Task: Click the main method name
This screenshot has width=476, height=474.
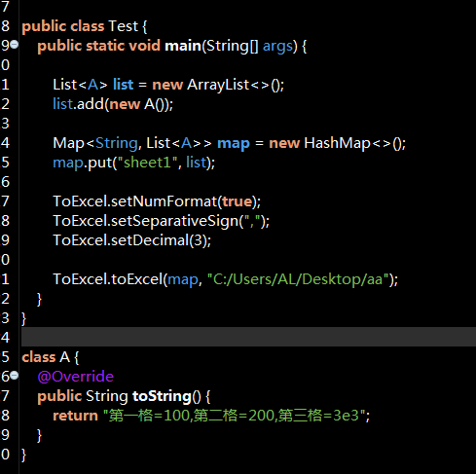Action: tap(183, 46)
